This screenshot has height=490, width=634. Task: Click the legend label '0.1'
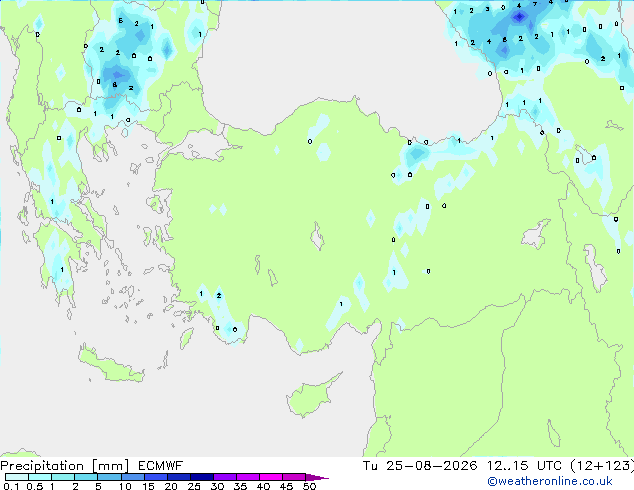click(11, 486)
